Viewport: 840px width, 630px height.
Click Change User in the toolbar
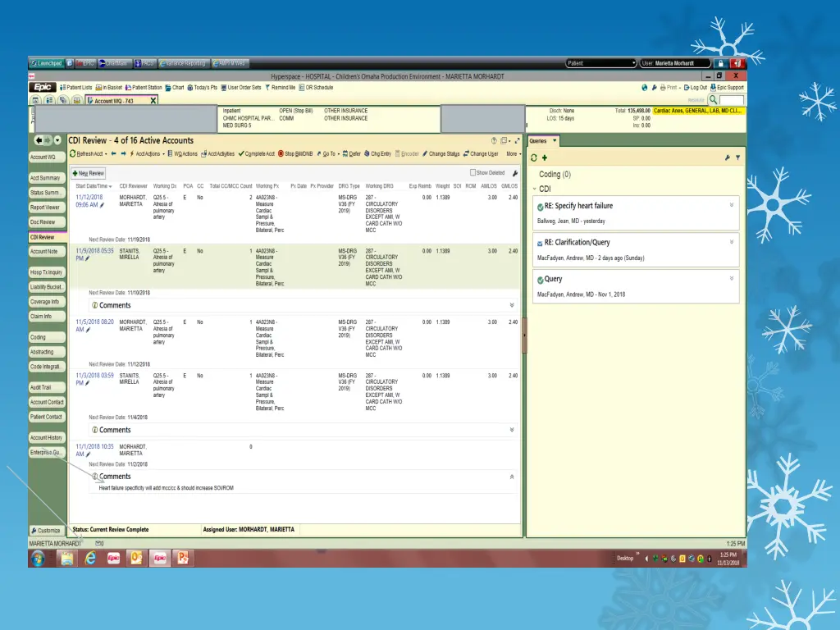pos(481,153)
